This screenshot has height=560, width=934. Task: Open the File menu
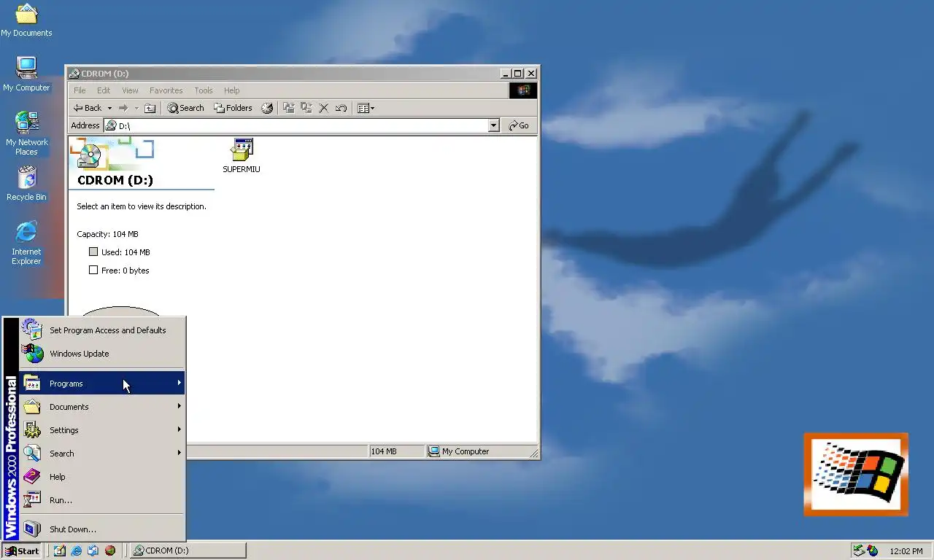click(x=80, y=90)
